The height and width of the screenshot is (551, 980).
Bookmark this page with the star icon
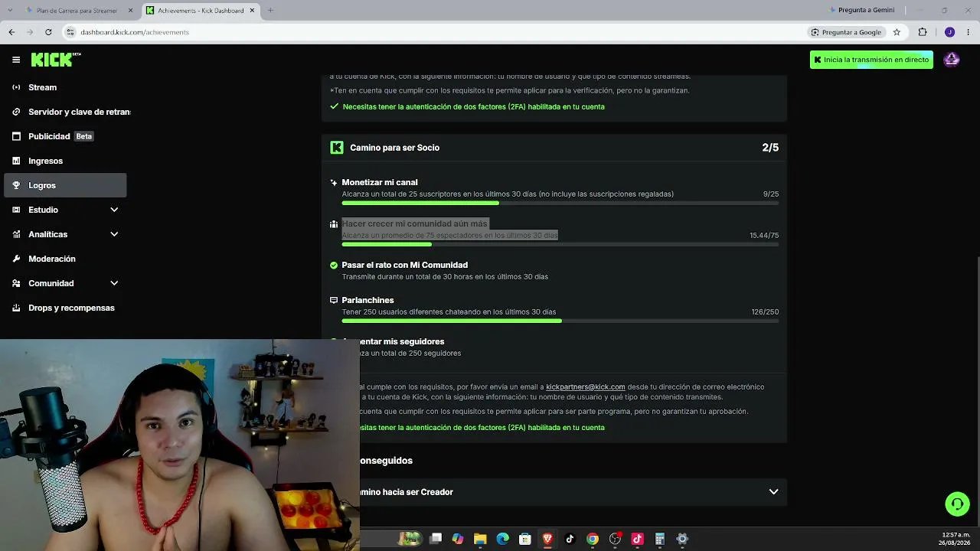click(897, 32)
